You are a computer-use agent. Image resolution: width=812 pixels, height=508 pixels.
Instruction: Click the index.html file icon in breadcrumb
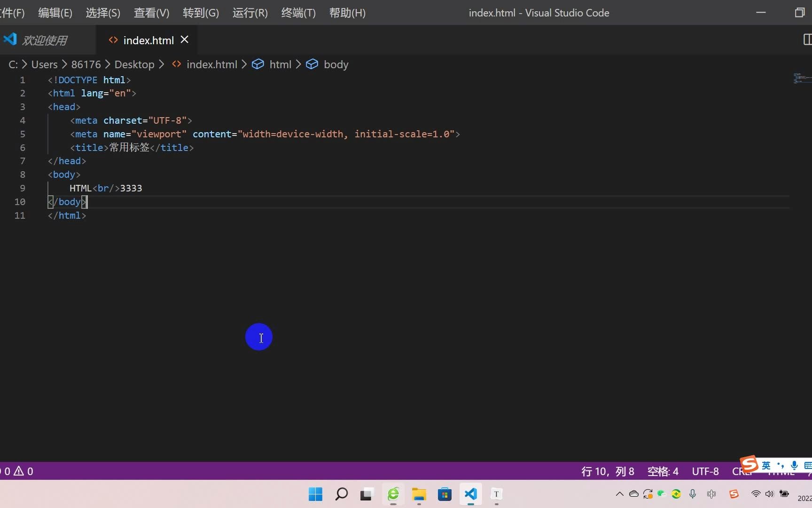[x=176, y=64]
